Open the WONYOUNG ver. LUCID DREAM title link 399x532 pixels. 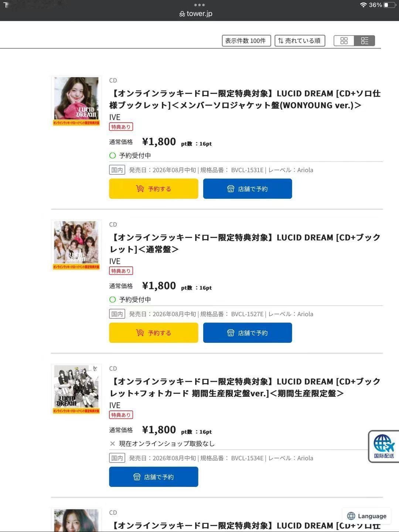pos(245,99)
